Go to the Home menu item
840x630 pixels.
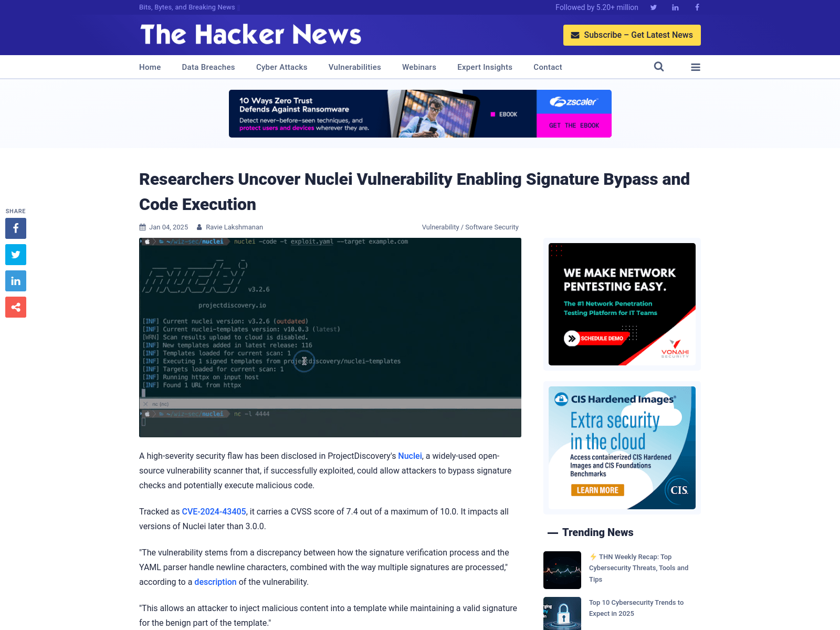[x=150, y=67]
